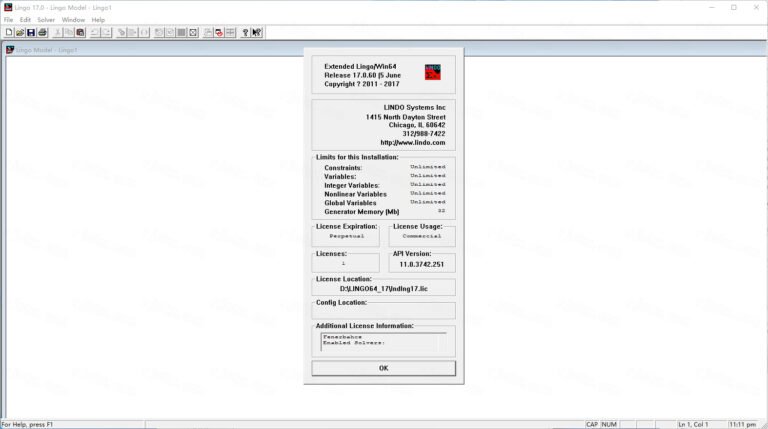Click the 'Variables:' limit row label

[x=340, y=177]
